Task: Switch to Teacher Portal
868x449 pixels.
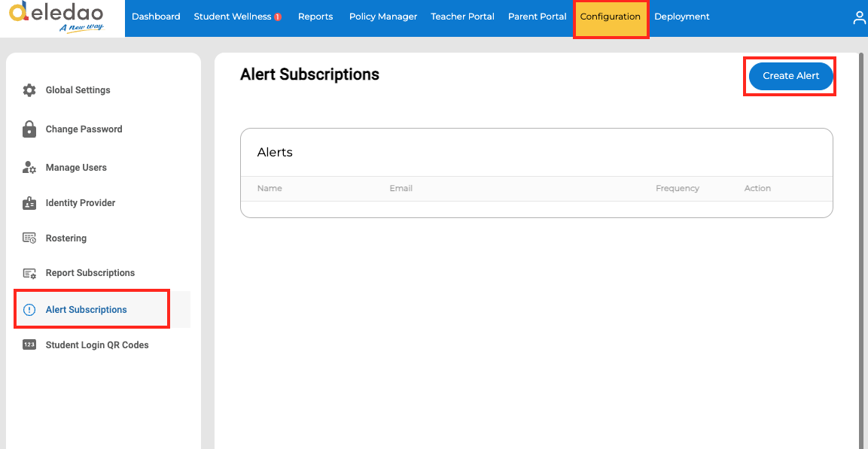Action: coord(463,17)
